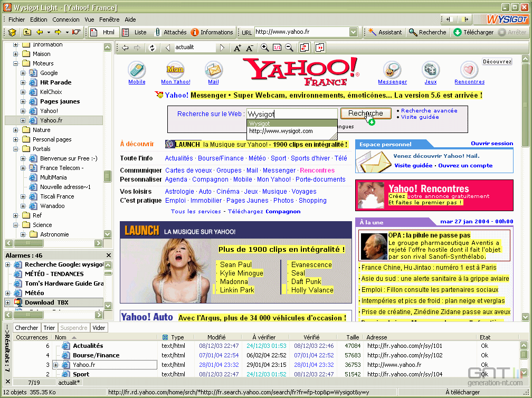Follow the Recherche avancée link

[429, 111]
